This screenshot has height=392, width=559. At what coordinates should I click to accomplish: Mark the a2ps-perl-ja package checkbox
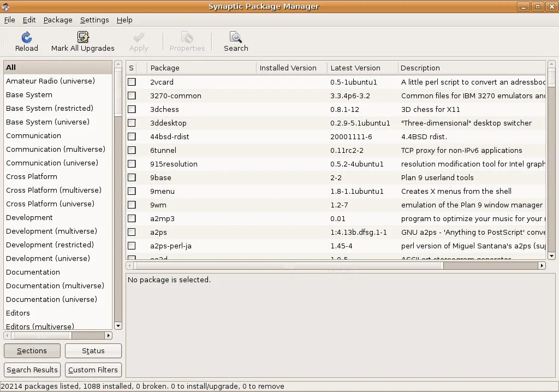click(132, 246)
